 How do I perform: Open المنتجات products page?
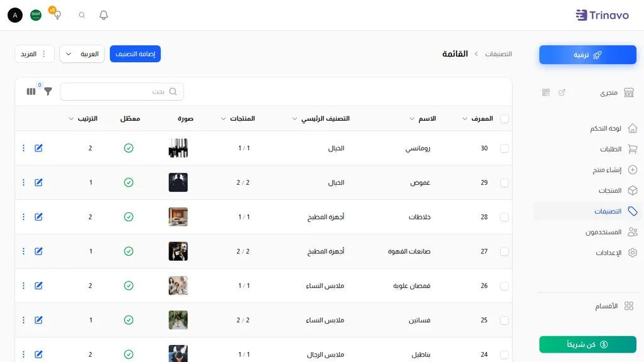click(x=618, y=190)
